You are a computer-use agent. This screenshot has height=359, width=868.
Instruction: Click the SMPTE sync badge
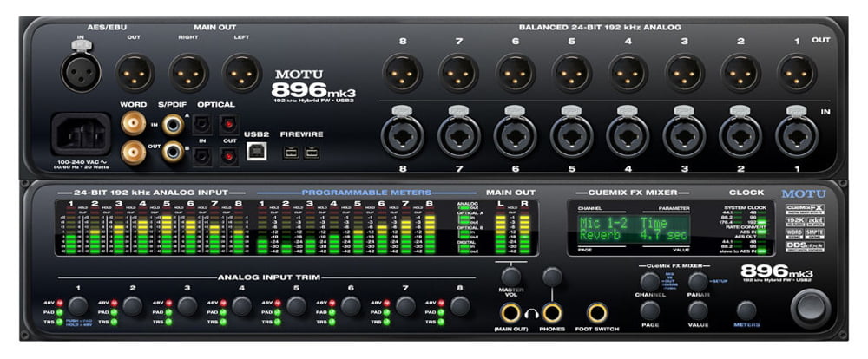[815, 234]
